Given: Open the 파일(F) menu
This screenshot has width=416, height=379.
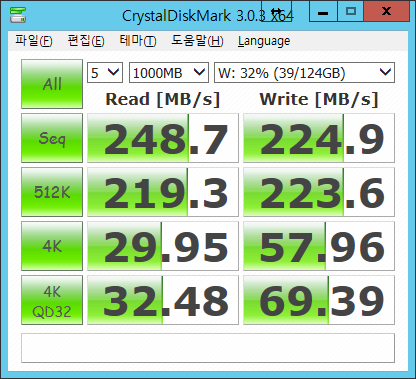Looking at the screenshot, I should [x=34, y=41].
